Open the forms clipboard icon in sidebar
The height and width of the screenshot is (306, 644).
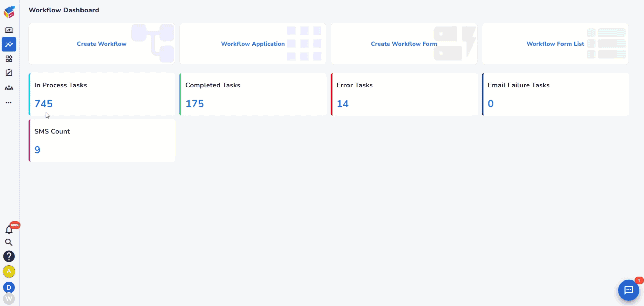pyautogui.click(x=9, y=72)
